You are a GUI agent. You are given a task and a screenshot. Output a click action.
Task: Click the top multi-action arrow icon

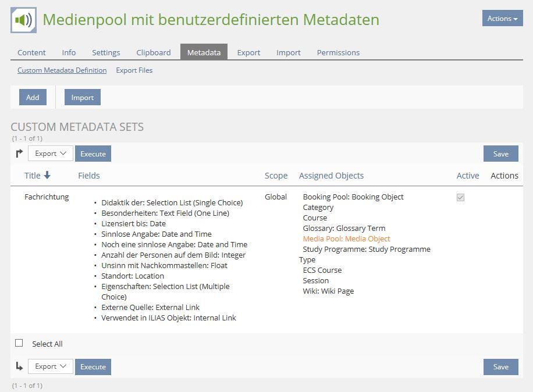point(19,154)
